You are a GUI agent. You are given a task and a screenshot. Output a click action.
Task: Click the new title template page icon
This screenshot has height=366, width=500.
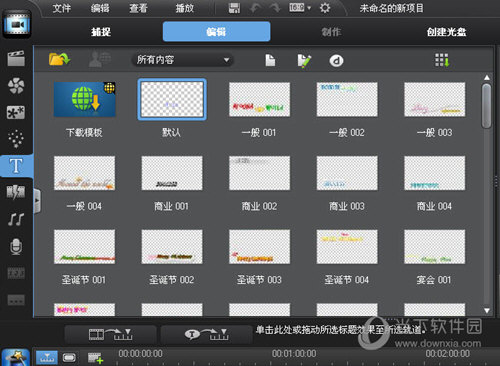click(270, 60)
